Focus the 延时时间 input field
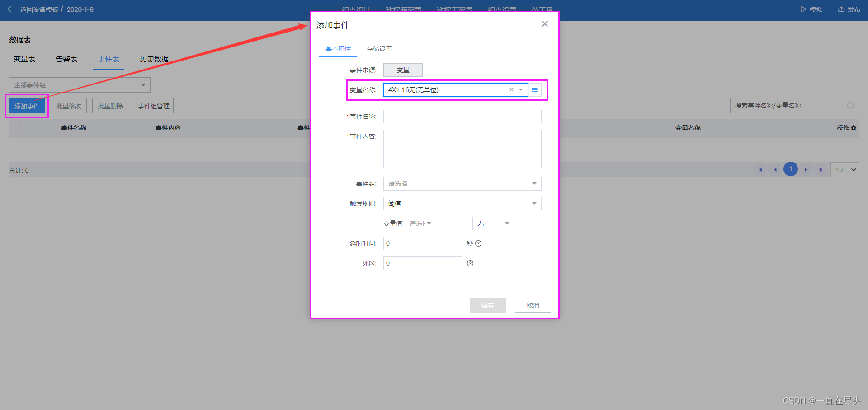The image size is (868, 410). click(423, 243)
